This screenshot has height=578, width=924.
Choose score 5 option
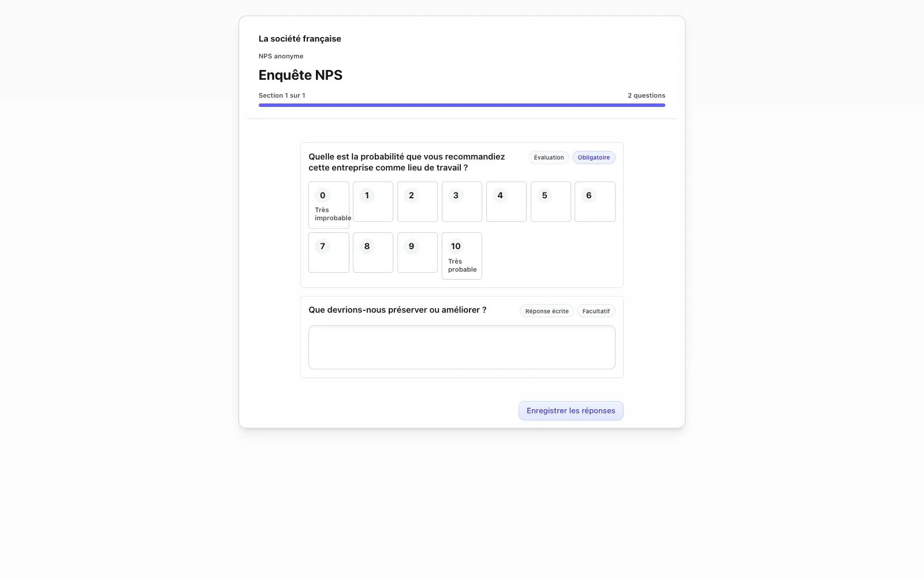pos(551,202)
